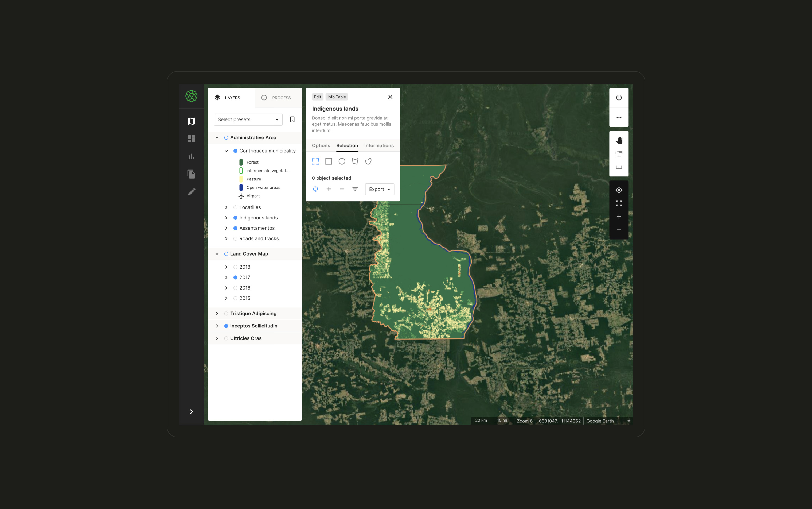The image size is (812, 509).
Task: Select the Google Earth basemap dropdown
Action: pos(609,421)
